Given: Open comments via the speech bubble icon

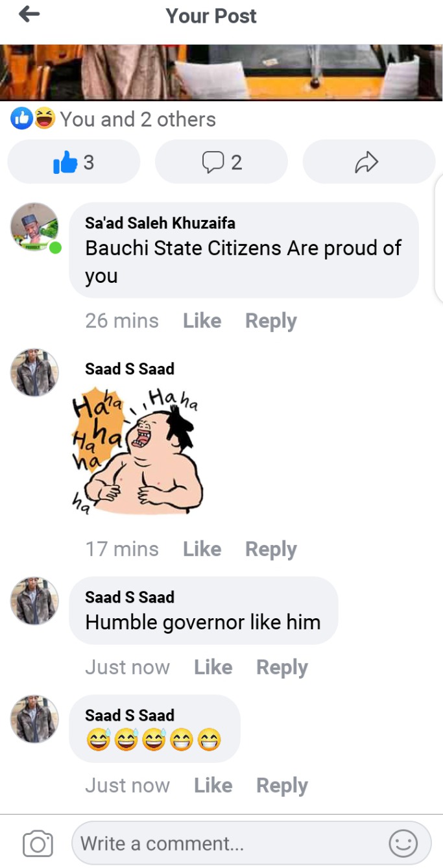Looking at the screenshot, I should tap(221, 162).
